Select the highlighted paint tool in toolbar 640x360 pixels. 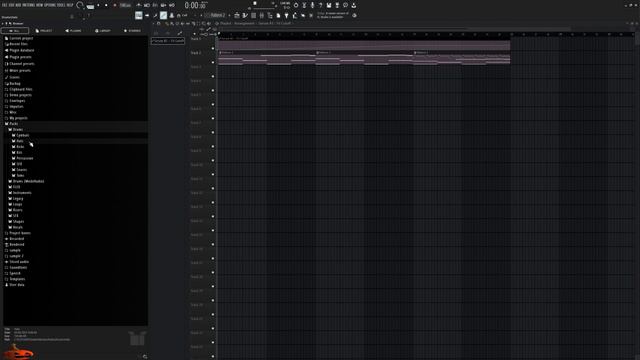click(163, 16)
